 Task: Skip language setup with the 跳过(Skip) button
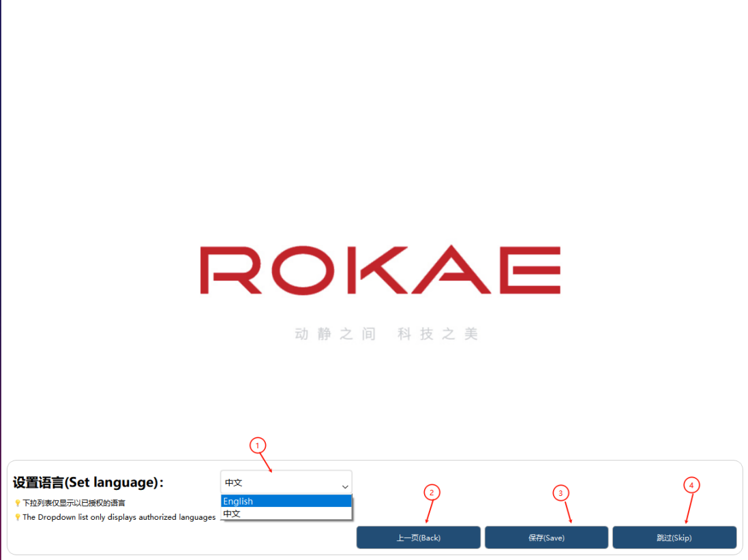click(674, 538)
